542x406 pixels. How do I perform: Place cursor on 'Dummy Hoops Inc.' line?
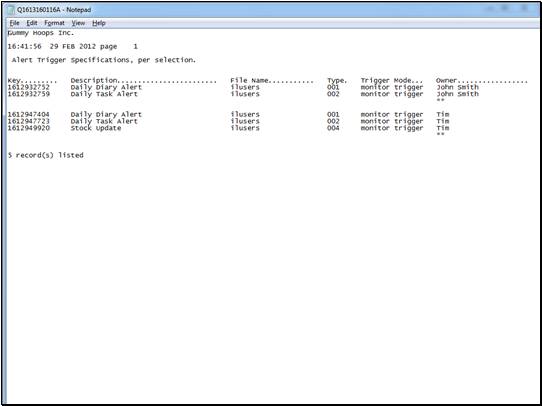41,33
